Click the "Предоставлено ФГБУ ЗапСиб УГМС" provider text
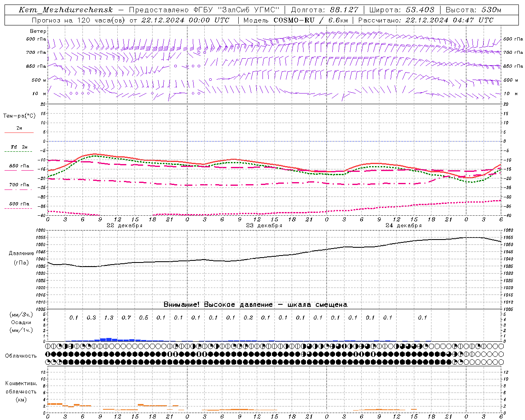 point(204,10)
